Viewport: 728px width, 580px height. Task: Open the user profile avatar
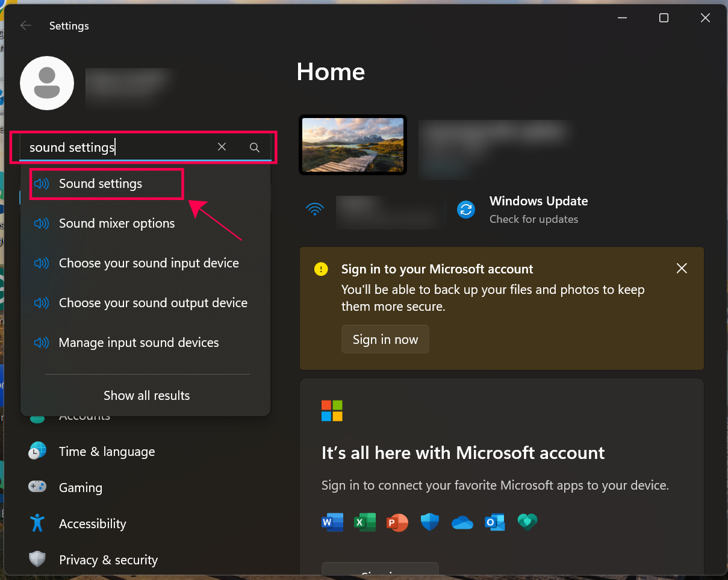47,83
